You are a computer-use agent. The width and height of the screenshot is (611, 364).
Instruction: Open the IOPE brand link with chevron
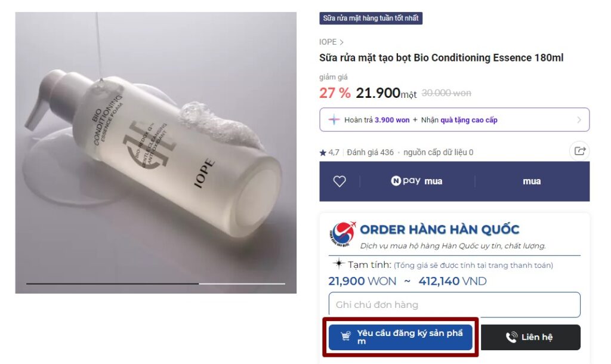tap(331, 42)
